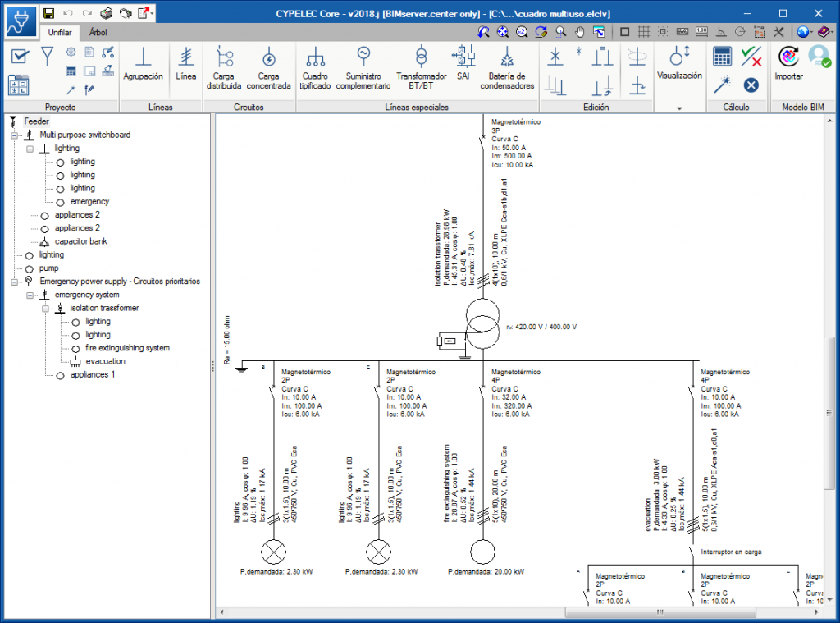Open the Visualización dropdown arrow
840x623 pixels.
(679, 108)
